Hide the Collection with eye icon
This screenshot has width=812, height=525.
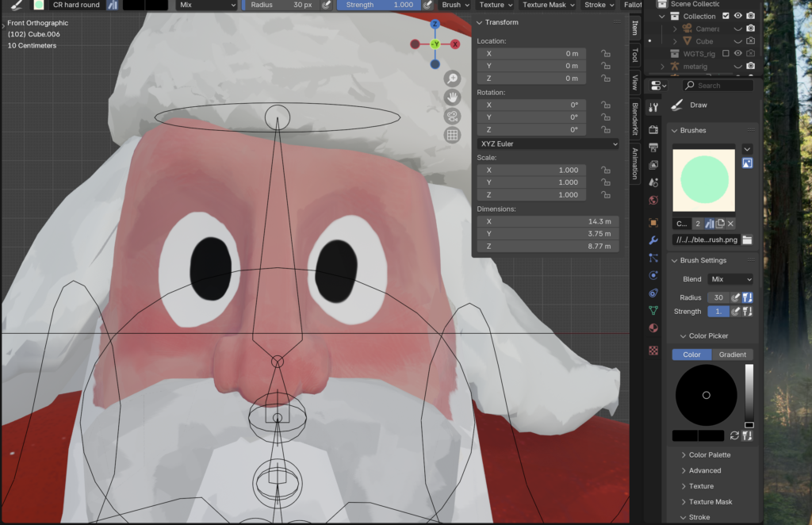(738, 16)
